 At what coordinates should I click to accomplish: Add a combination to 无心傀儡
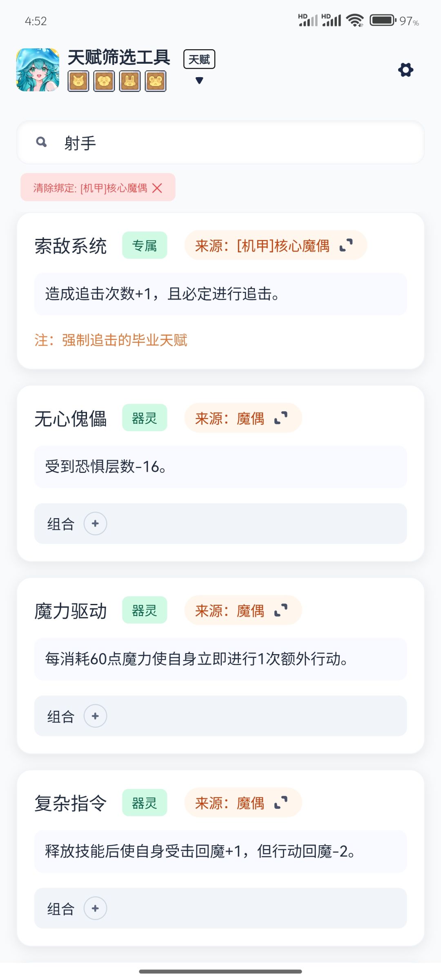click(96, 523)
